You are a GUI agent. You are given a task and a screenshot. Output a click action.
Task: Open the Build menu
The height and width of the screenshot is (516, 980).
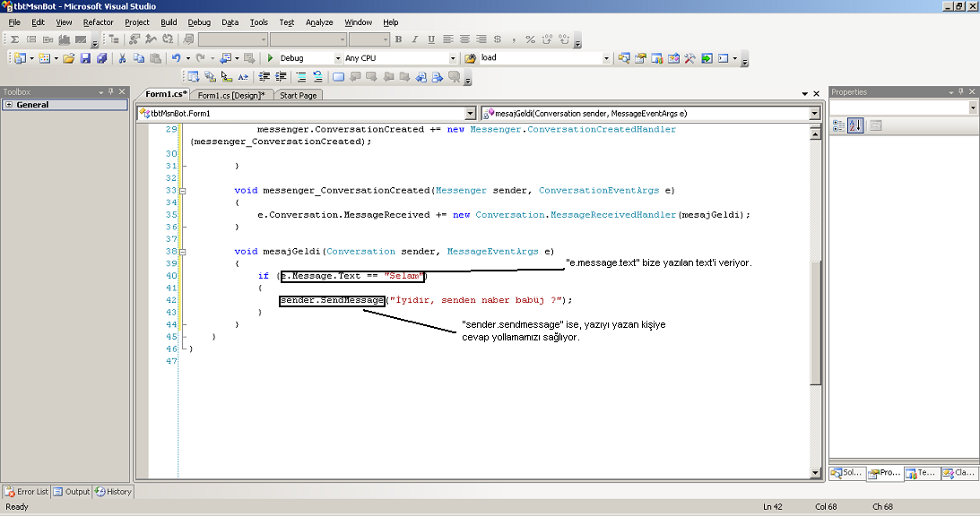169,22
